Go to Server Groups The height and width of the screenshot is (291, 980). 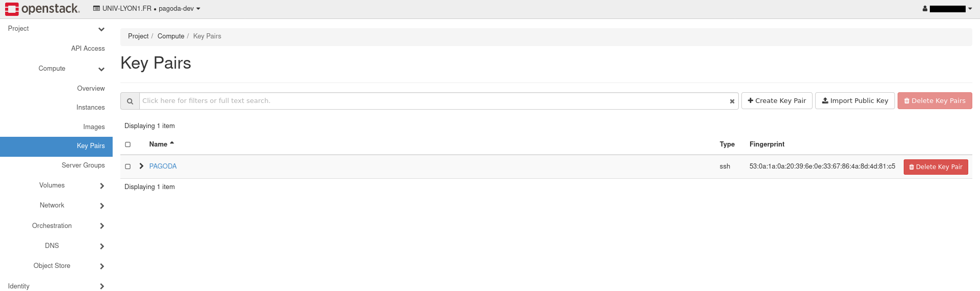pyautogui.click(x=83, y=165)
